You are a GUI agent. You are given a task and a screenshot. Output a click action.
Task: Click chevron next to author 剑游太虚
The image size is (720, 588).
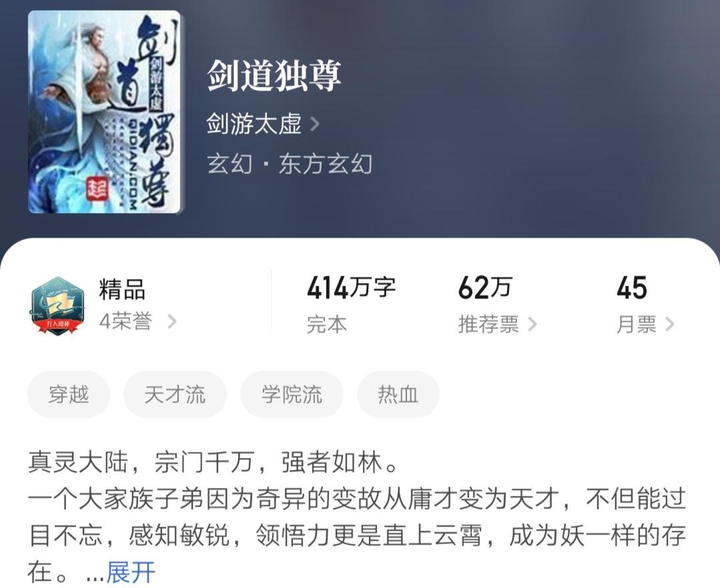point(314,124)
